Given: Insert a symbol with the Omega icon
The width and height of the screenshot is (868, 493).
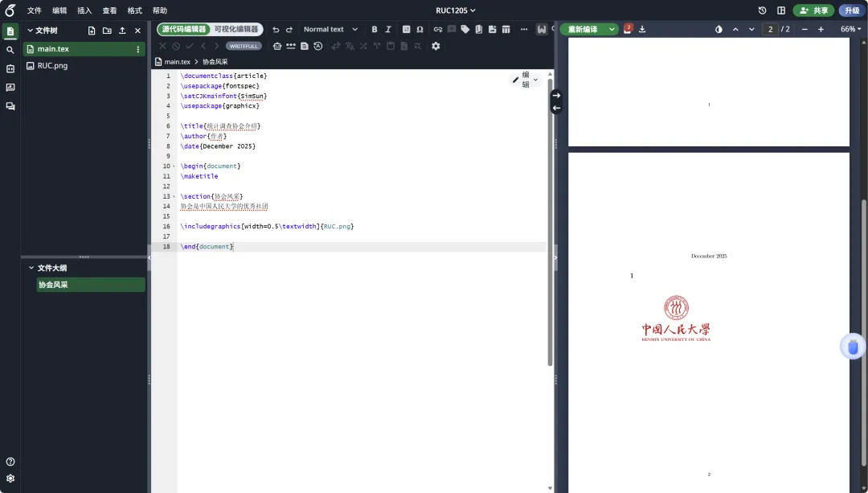Looking at the screenshot, I should 420,30.
